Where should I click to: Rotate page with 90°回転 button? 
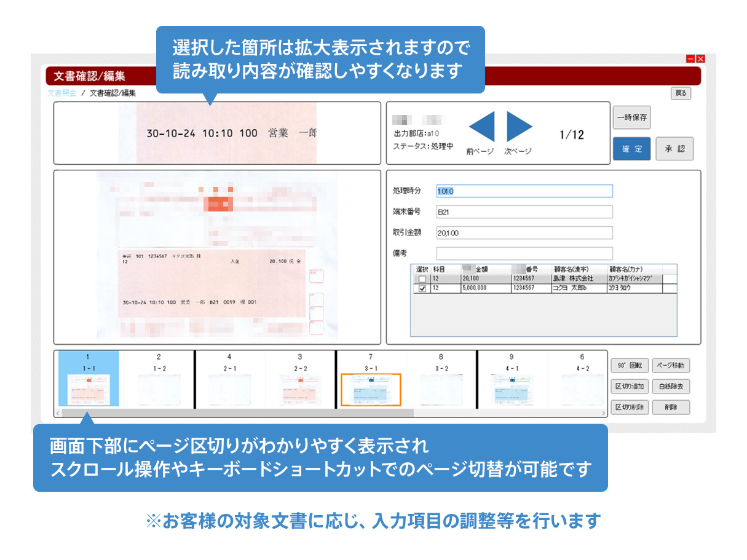click(x=629, y=366)
